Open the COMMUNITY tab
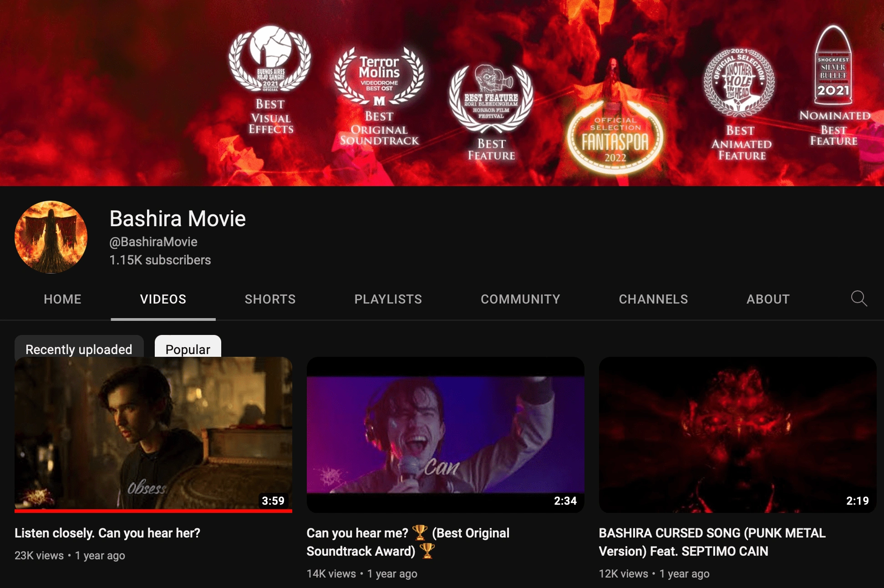This screenshot has height=588, width=884. tap(520, 299)
